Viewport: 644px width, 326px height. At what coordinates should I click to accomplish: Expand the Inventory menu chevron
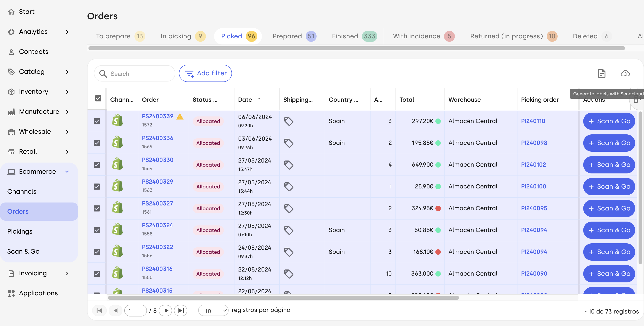(67, 92)
